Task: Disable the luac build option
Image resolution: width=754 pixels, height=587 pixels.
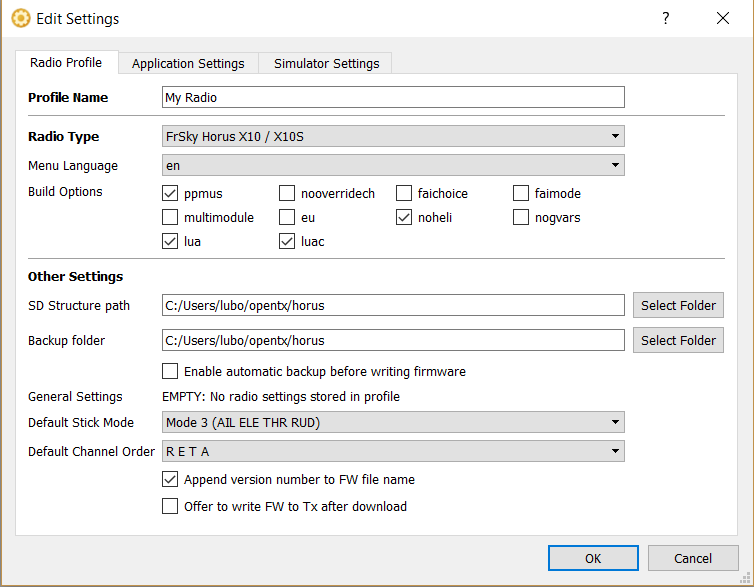Action: click(x=287, y=241)
